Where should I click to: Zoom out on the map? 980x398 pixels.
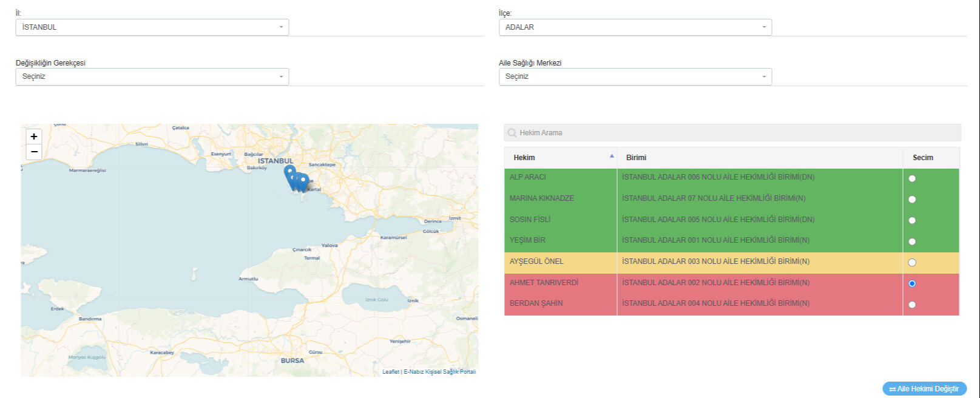pyautogui.click(x=34, y=152)
